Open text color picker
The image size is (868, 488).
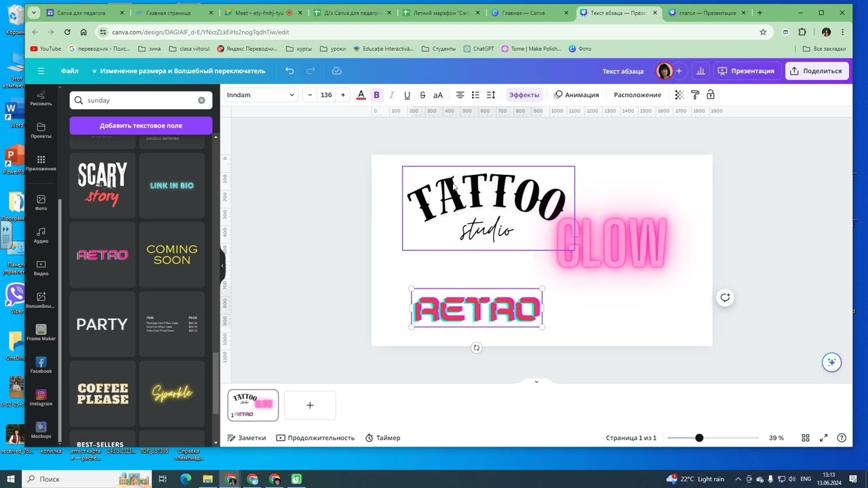pyautogui.click(x=361, y=95)
